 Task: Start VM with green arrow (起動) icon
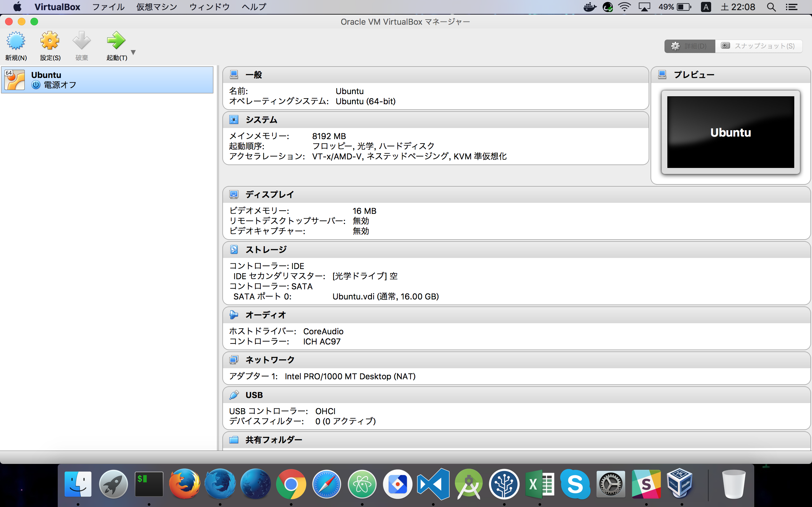(116, 41)
